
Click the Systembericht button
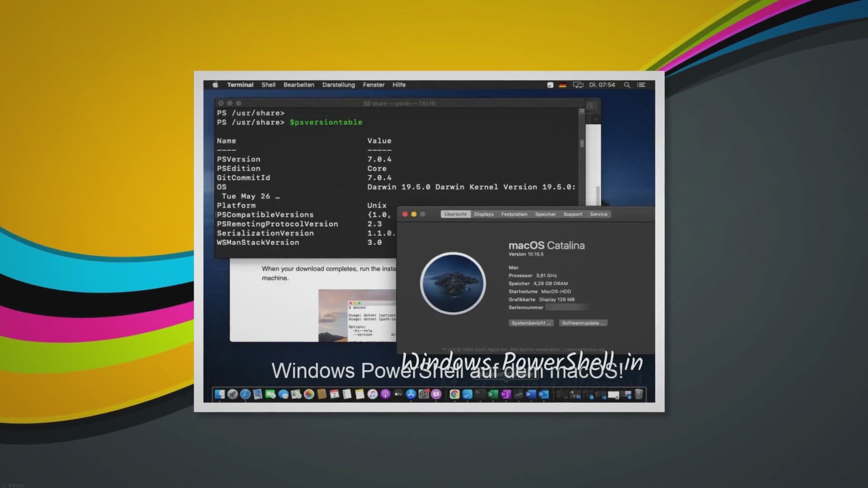(x=531, y=323)
